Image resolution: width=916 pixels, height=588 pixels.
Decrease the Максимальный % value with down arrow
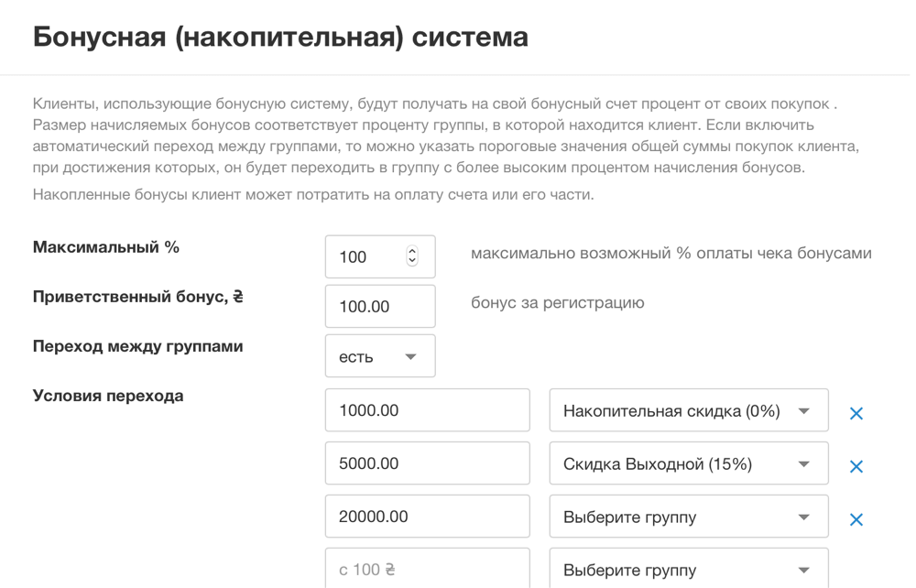click(x=412, y=262)
